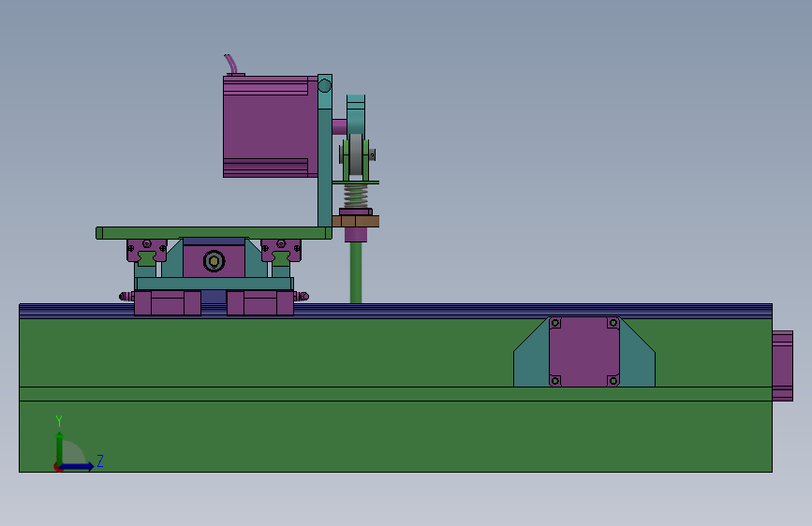Select the left teal triangular gusset on base
Screen dimensions: 812x526
click(x=535, y=359)
